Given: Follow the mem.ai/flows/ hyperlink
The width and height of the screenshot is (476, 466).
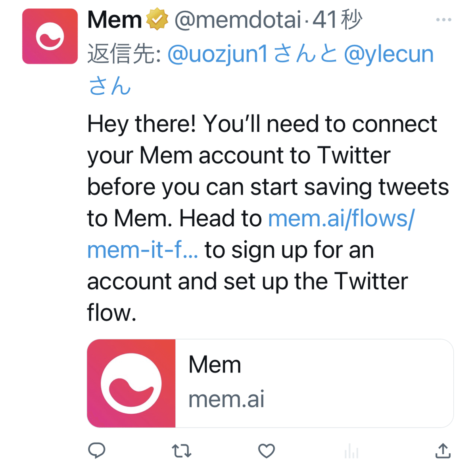Looking at the screenshot, I should point(341,218).
